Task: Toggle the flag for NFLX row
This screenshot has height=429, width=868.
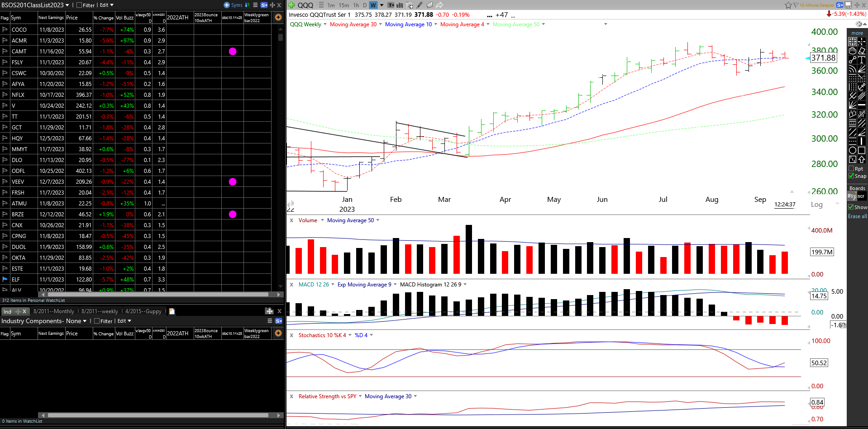Action: click(x=5, y=95)
